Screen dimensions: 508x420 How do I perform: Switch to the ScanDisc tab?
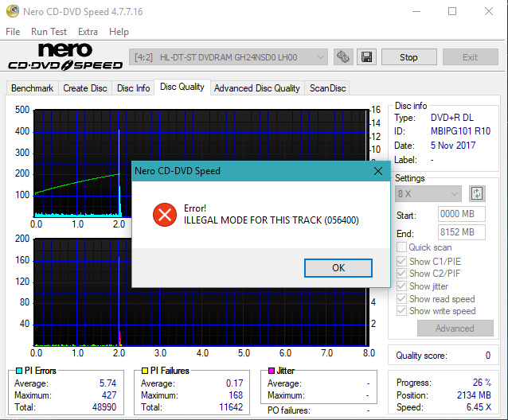tap(327, 88)
